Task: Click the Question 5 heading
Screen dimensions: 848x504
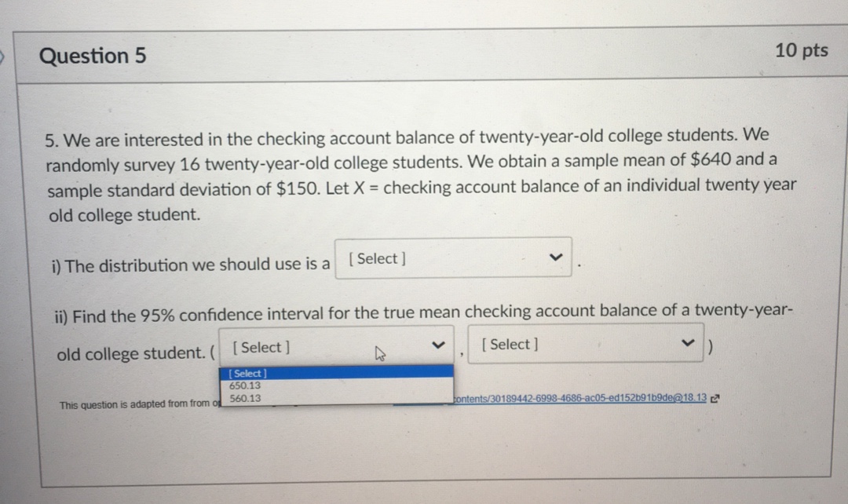Action: [x=93, y=55]
